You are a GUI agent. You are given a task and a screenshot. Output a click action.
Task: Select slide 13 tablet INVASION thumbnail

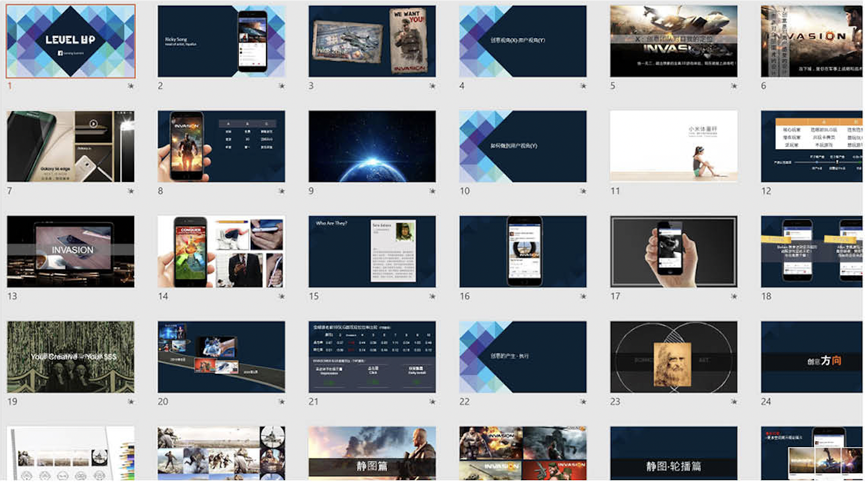(71, 251)
